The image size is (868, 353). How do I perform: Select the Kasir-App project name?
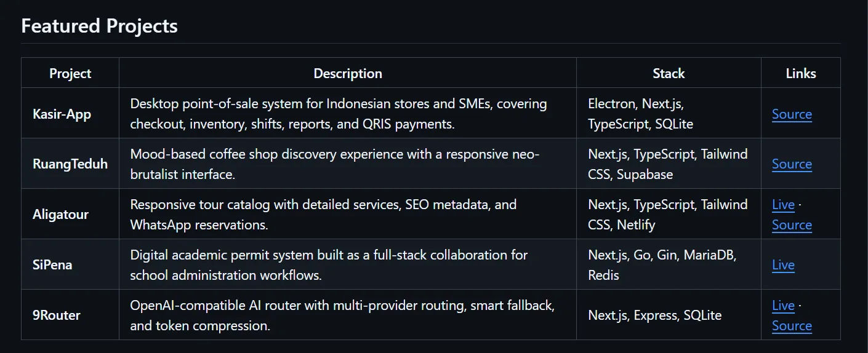pyautogui.click(x=62, y=114)
